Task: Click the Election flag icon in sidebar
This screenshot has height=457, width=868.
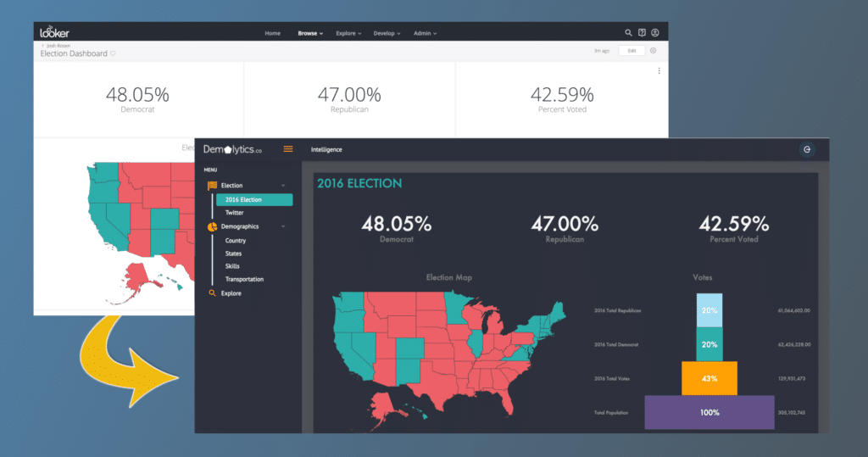Action: tap(212, 186)
